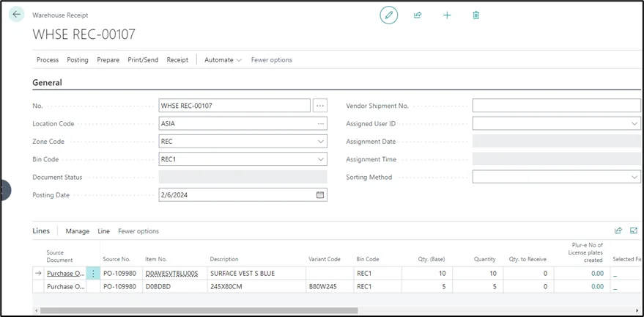Click the Variant Code column header
This screenshot has height=317, width=644.
pyautogui.click(x=325, y=260)
